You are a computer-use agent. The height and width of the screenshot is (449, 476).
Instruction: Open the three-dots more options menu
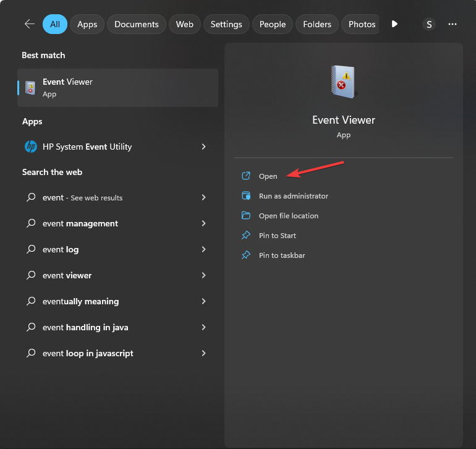pyautogui.click(x=453, y=24)
